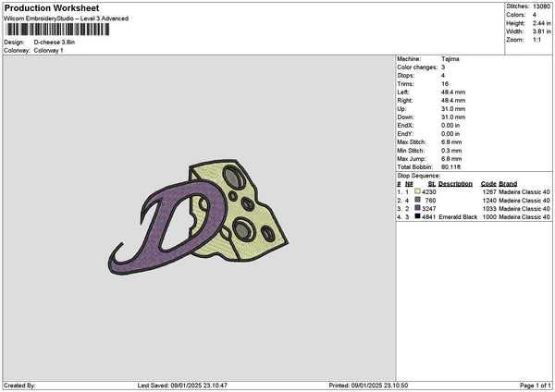Image resolution: width=555 pixels, height=392 pixels.
Task: Click the largest gray hole on cheese
Action: pos(233,177)
